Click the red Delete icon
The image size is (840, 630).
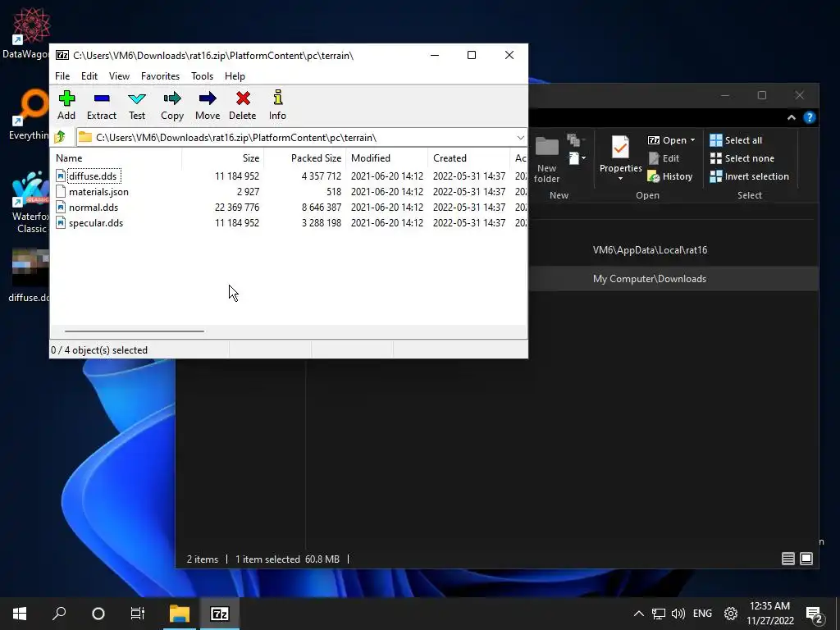point(243,98)
